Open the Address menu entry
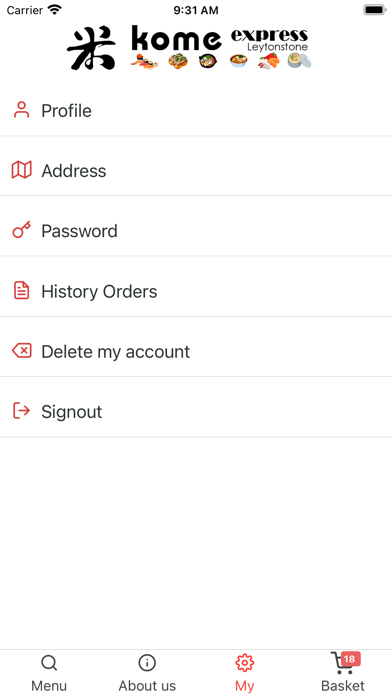The image size is (392, 696). (x=196, y=170)
